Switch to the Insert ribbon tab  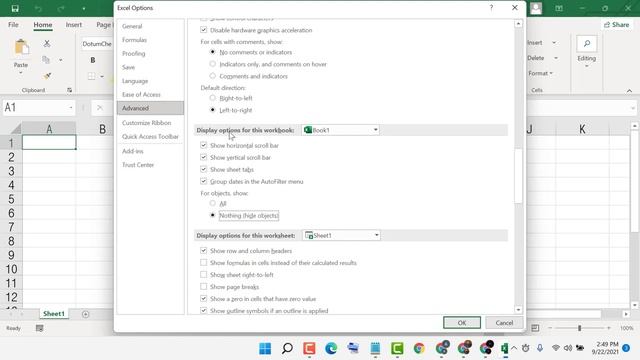74,24
